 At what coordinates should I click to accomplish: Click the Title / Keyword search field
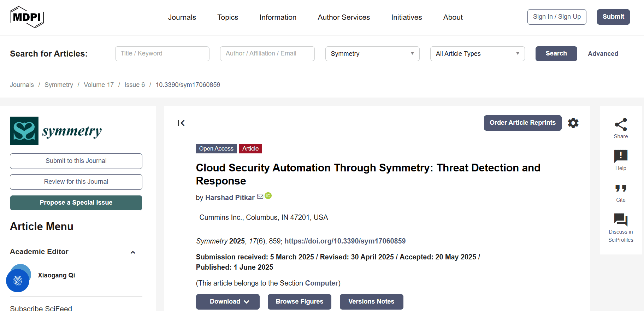coord(162,54)
